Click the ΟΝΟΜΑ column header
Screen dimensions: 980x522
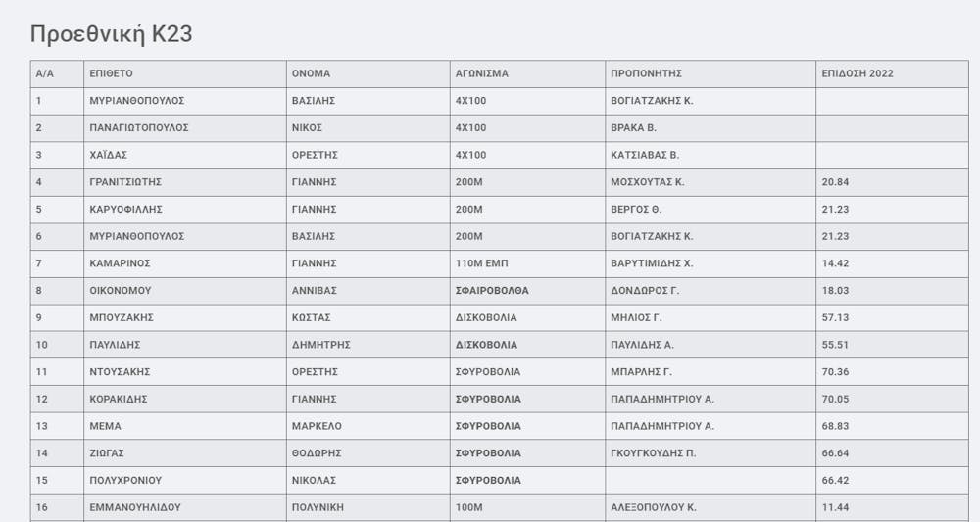coord(312,73)
